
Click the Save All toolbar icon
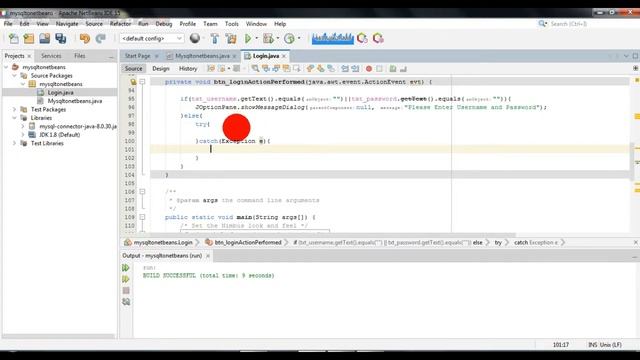61,39
